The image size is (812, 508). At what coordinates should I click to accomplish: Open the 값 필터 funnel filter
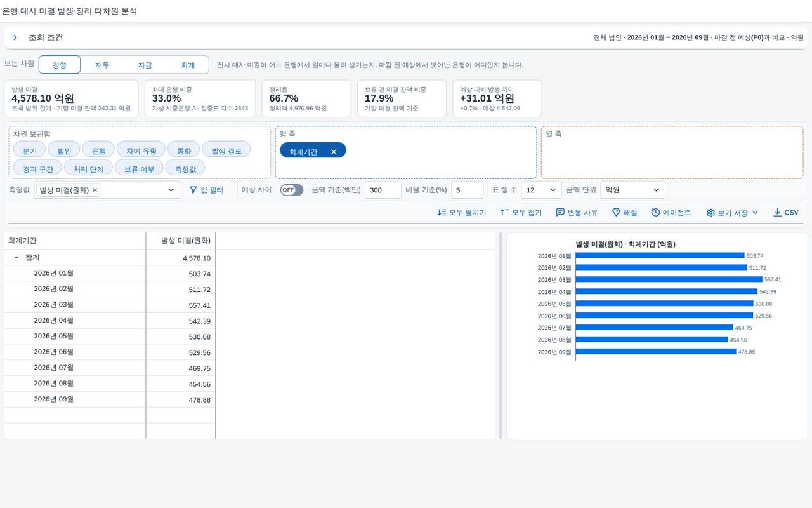tap(206, 190)
